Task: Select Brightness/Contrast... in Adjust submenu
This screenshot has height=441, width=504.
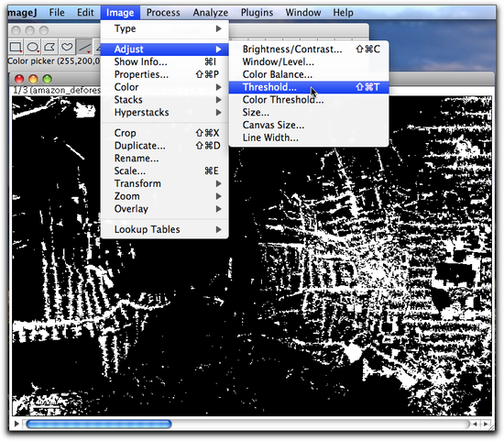Action: [309, 50]
